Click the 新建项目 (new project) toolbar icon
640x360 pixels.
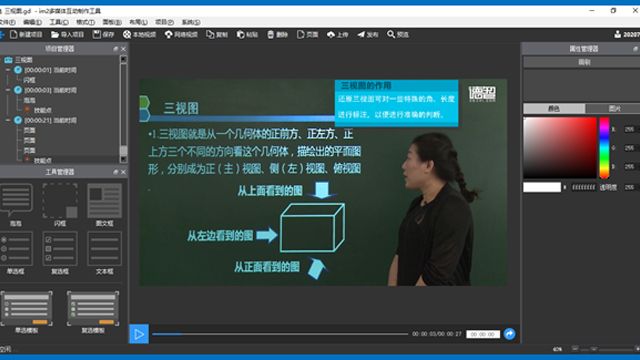[13, 35]
